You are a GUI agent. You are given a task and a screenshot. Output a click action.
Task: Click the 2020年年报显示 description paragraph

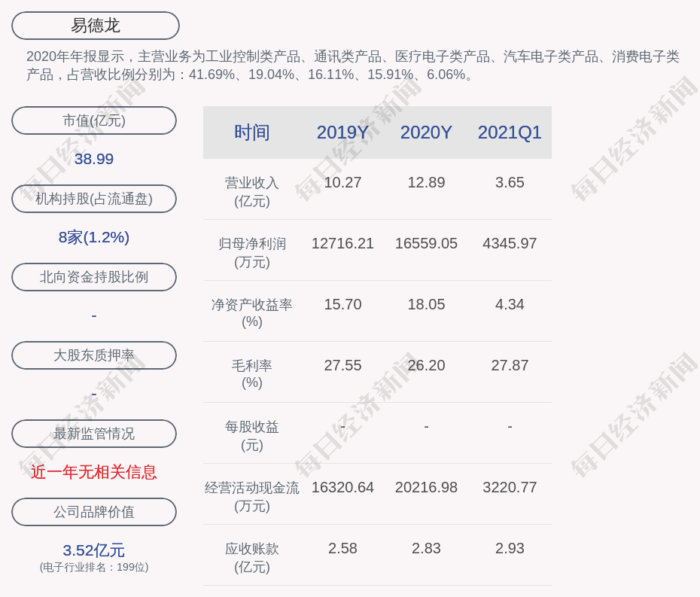click(x=353, y=65)
